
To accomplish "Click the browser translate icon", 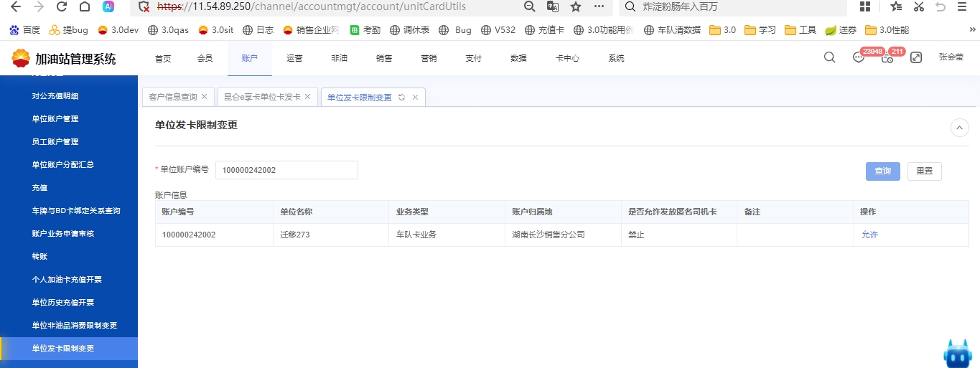I will 552,6.
